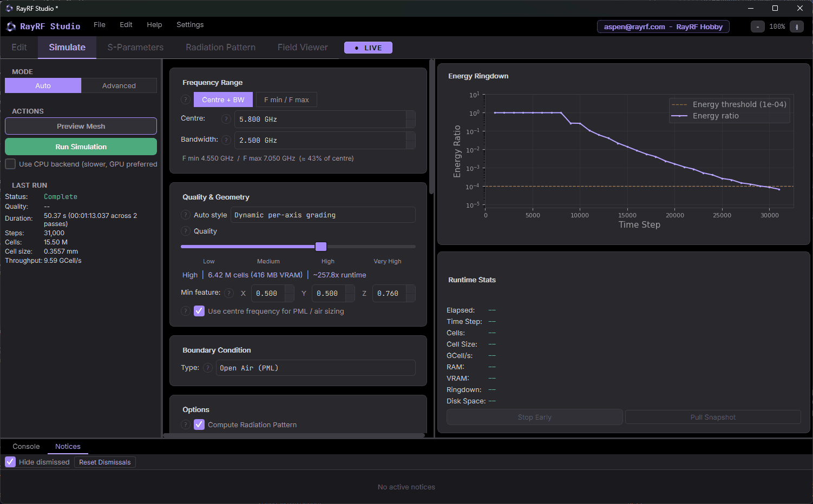
Task: Click the Bandwidth spinner down arrow
Action: click(x=411, y=144)
